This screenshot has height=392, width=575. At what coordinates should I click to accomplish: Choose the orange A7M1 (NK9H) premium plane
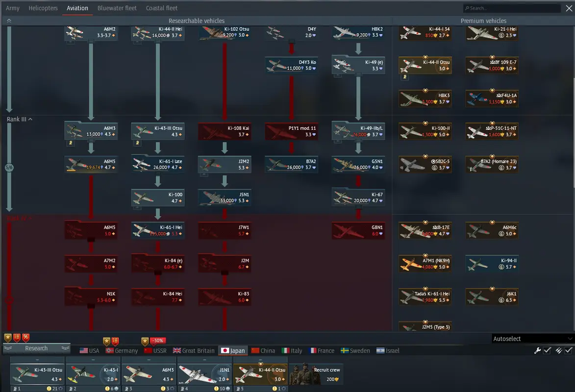coord(425,264)
